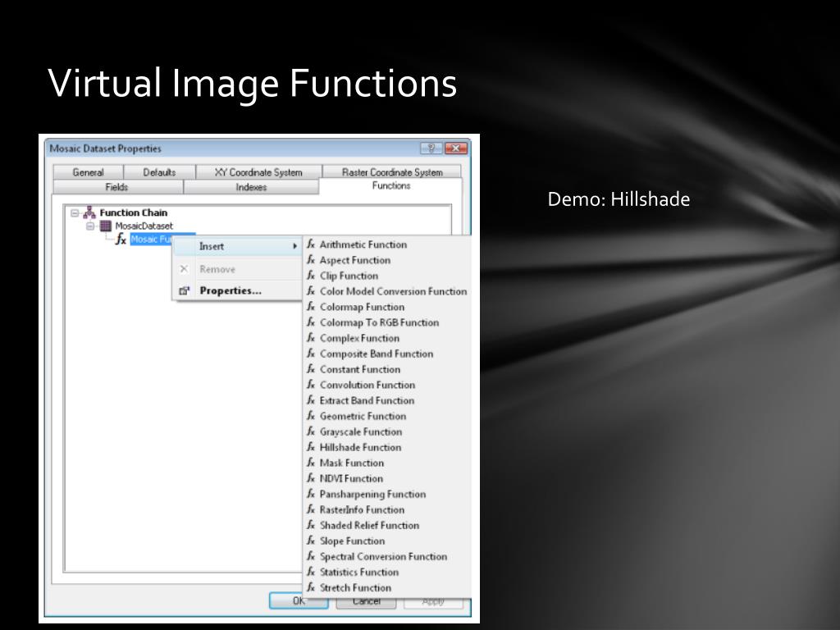The width and height of the screenshot is (840, 630).
Task: Click the Demo: Hillshade slide text
Action: click(619, 199)
